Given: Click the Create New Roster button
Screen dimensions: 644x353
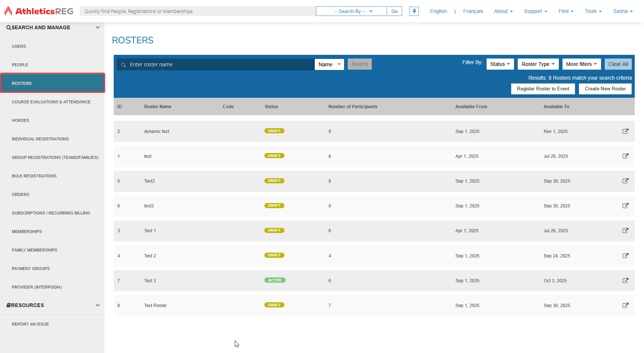Looking at the screenshot, I should (605, 89).
